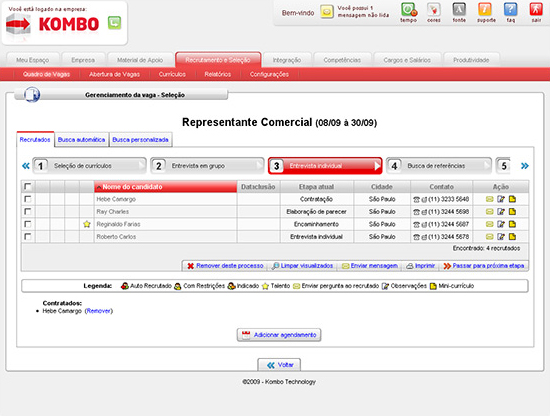This screenshot has height=416, width=550.
Task: Switch to Recrutados tab
Action: pyautogui.click(x=35, y=140)
